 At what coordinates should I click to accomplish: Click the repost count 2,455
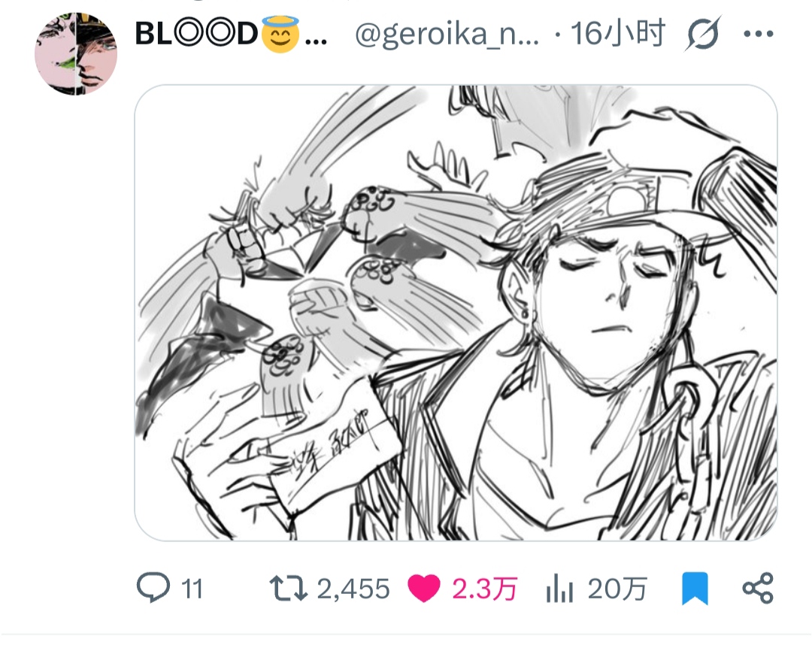click(353, 589)
